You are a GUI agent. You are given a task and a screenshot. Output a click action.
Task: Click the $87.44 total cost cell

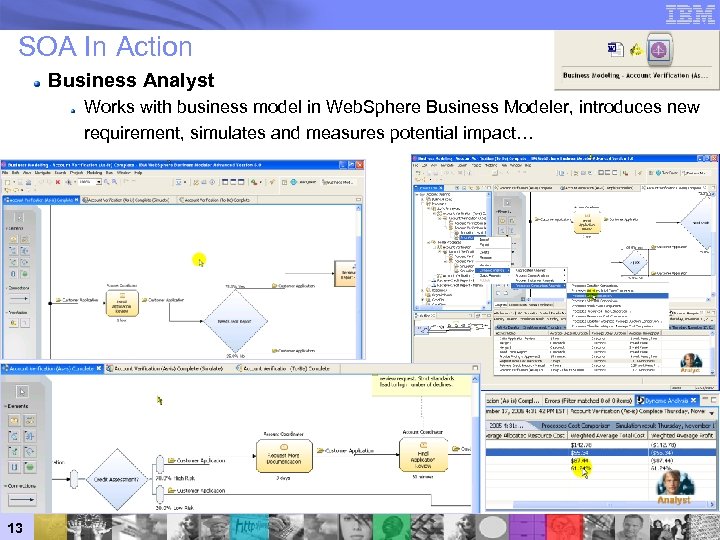pos(579,460)
